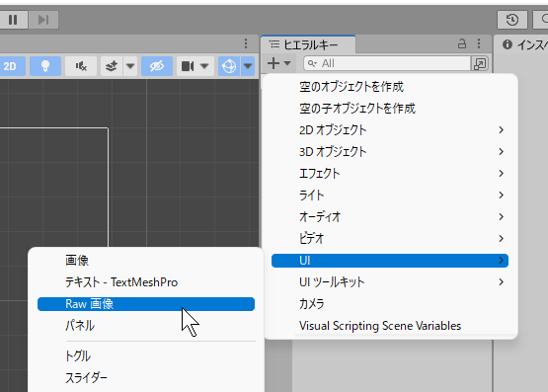Screen dimensions: 548x392
Task: Open the undo history icon
Action: coord(512,20)
